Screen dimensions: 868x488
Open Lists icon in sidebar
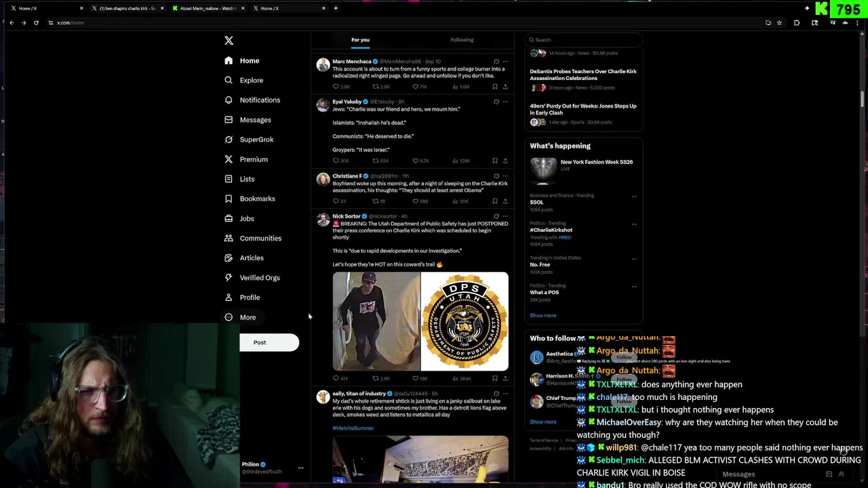(229, 179)
